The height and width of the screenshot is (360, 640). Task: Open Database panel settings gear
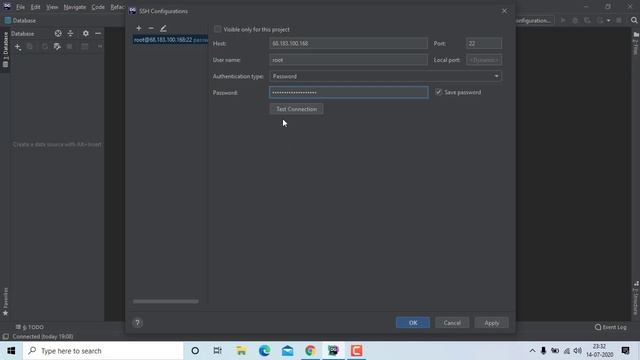tap(86, 33)
